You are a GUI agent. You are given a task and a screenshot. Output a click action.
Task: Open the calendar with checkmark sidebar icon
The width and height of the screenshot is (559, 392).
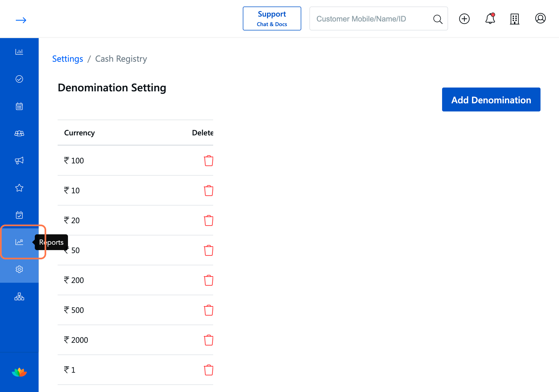click(19, 215)
